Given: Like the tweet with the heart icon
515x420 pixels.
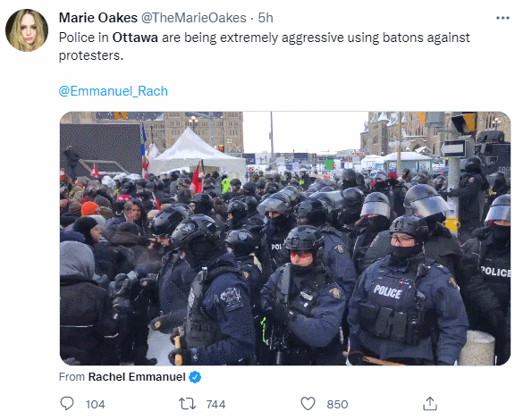Looking at the screenshot, I should [x=308, y=404].
